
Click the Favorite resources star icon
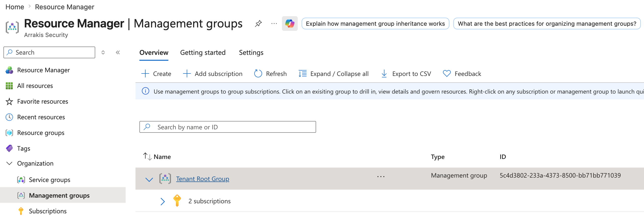click(9, 101)
